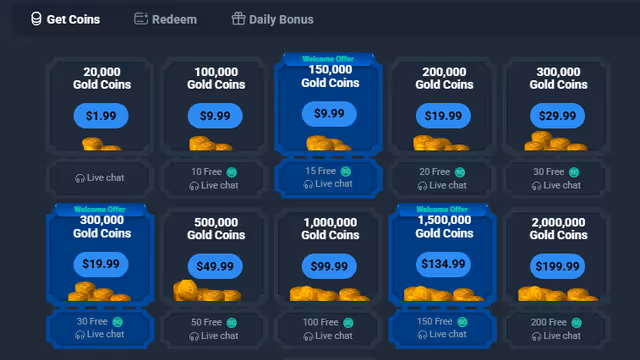640x360 pixels.
Task: Buy 20,000 Gold Coins for $1.99
Action: click(101, 116)
